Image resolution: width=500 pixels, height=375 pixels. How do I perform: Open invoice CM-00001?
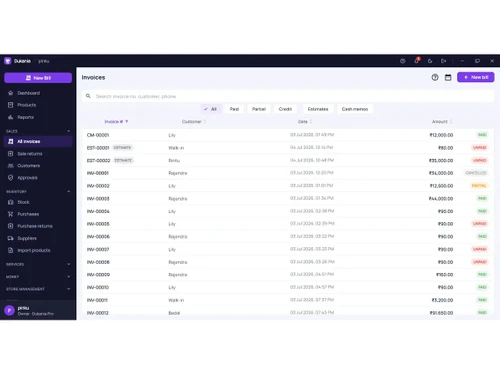pyautogui.click(x=288, y=135)
